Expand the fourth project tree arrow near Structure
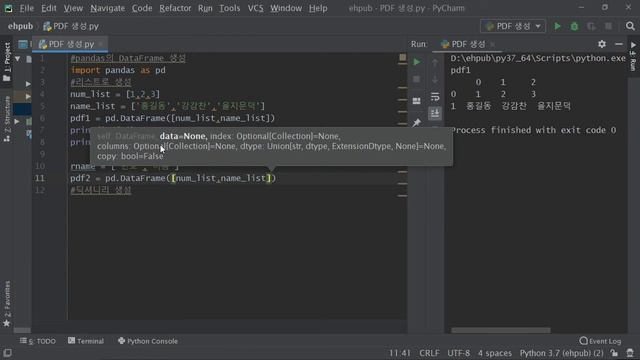640x360 pixels. pos(17,121)
